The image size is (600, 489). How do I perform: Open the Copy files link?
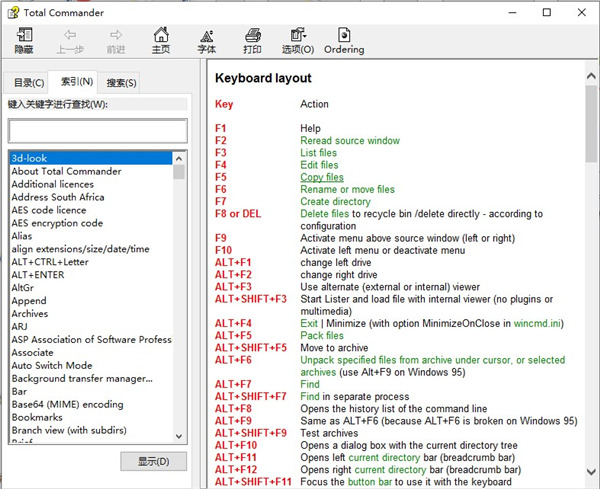[x=321, y=177]
